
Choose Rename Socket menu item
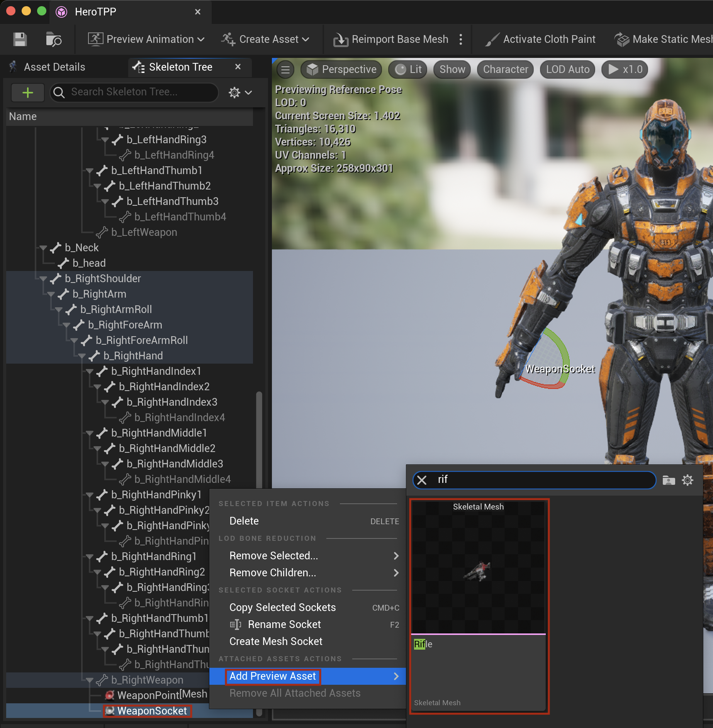coord(307,625)
